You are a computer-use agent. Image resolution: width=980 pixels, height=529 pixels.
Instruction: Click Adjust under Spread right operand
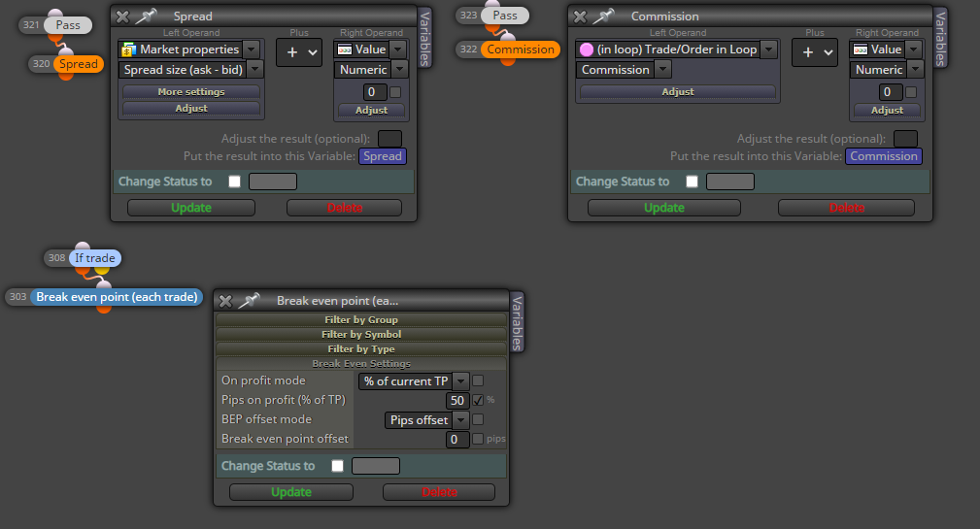(371, 110)
